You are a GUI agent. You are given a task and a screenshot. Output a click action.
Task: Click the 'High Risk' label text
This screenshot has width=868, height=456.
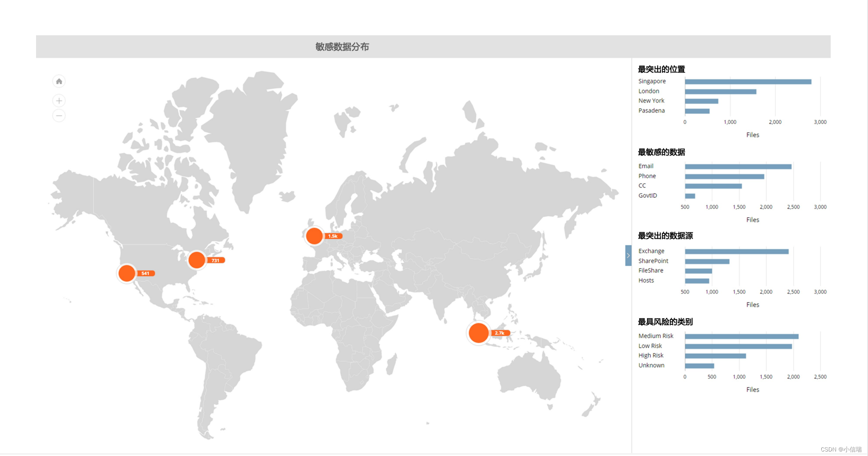tap(651, 355)
